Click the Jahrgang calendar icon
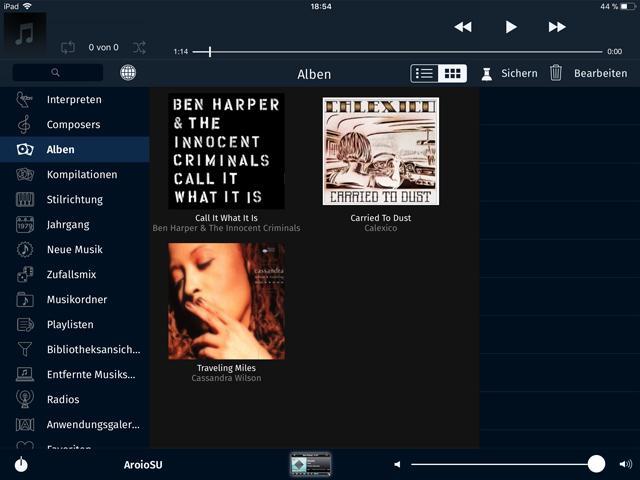The image size is (640, 480). [x=25, y=224]
